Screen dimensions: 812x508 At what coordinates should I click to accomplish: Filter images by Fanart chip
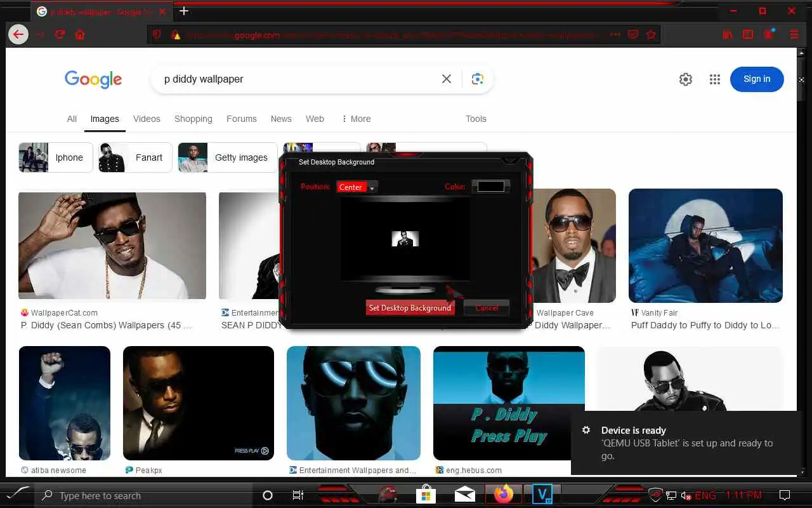[135, 157]
